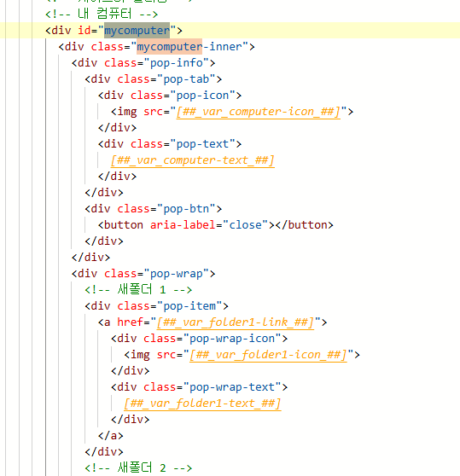
Task: Click the 새폴더 1 comment
Action: pos(138,289)
